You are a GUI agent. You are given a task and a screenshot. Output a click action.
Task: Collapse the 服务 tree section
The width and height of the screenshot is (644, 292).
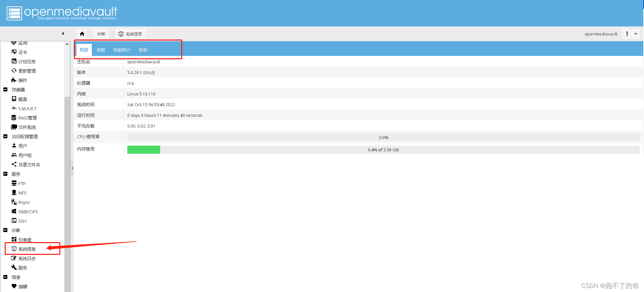pos(5,174)
